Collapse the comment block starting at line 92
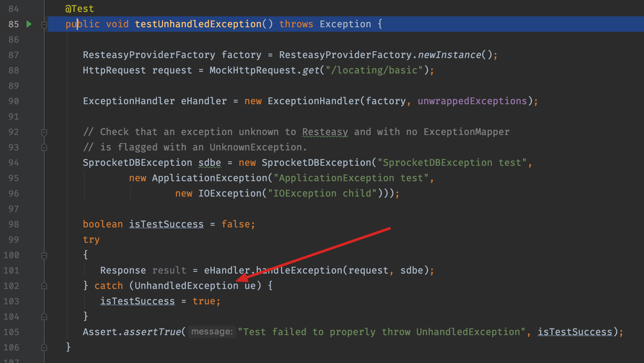The height and width of the screenshot is (363, 644). pos(44,132)
